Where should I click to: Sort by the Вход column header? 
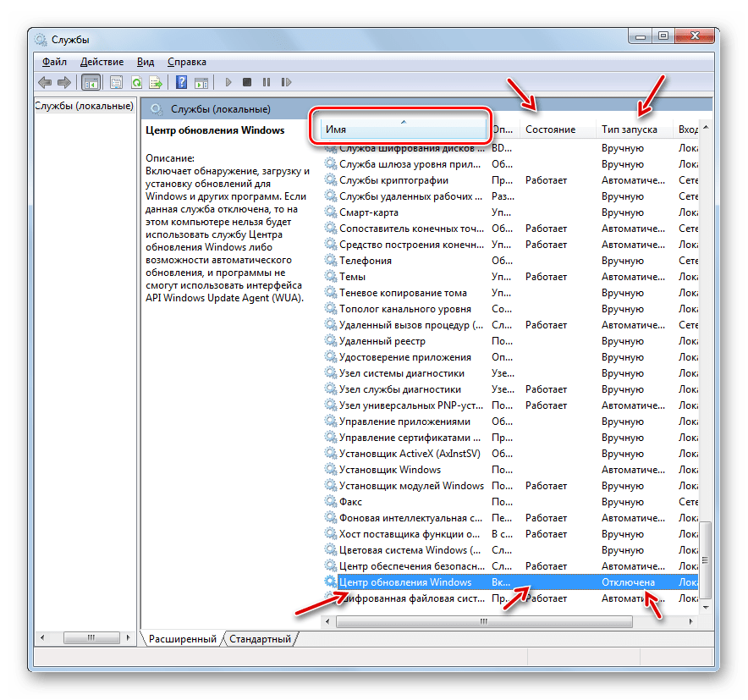pyautogui.click(x=686, y=130)
